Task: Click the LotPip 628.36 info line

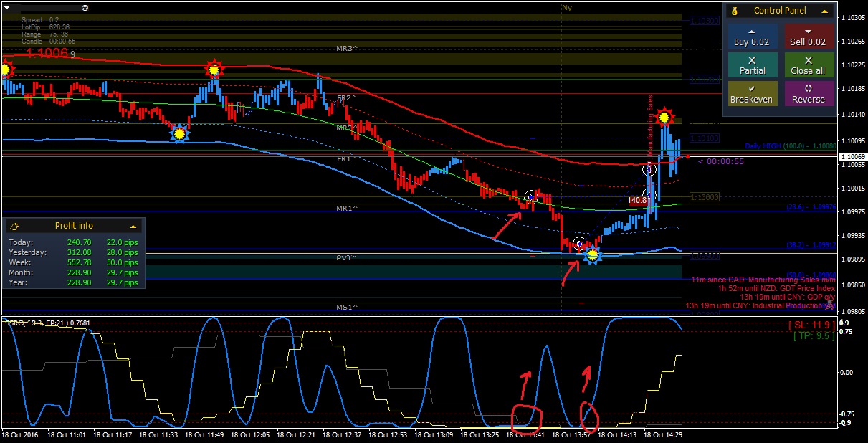Action: [45, 27]
